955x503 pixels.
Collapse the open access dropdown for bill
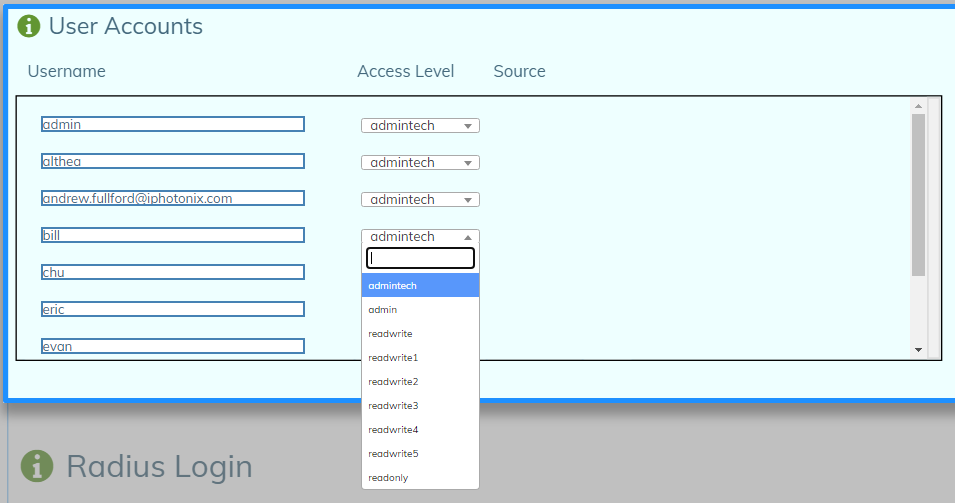point(420,237)
